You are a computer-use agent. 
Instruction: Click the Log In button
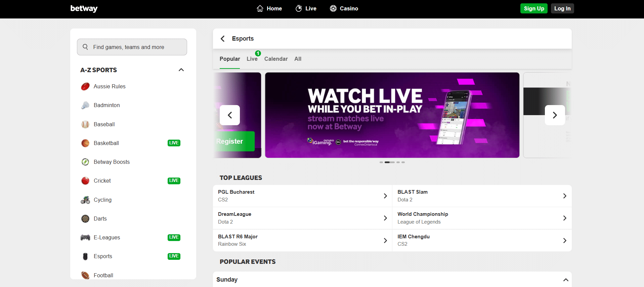[x=562, y=8]
